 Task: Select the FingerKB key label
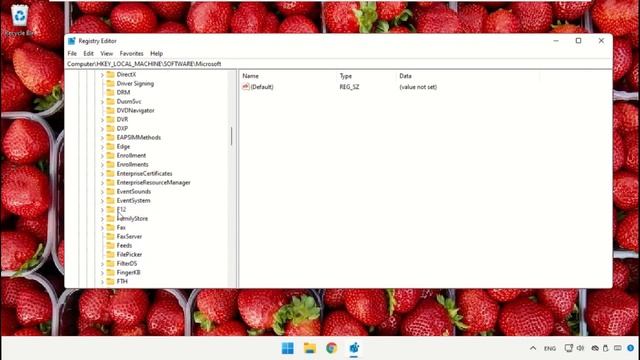tap(128, 272)
